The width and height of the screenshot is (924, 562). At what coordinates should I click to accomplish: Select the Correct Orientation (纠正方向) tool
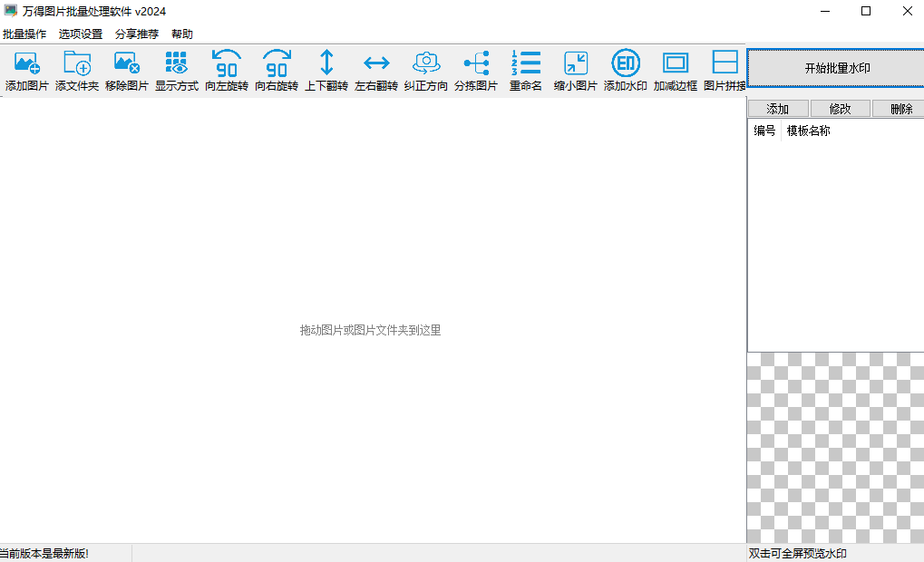coord(426,71)
